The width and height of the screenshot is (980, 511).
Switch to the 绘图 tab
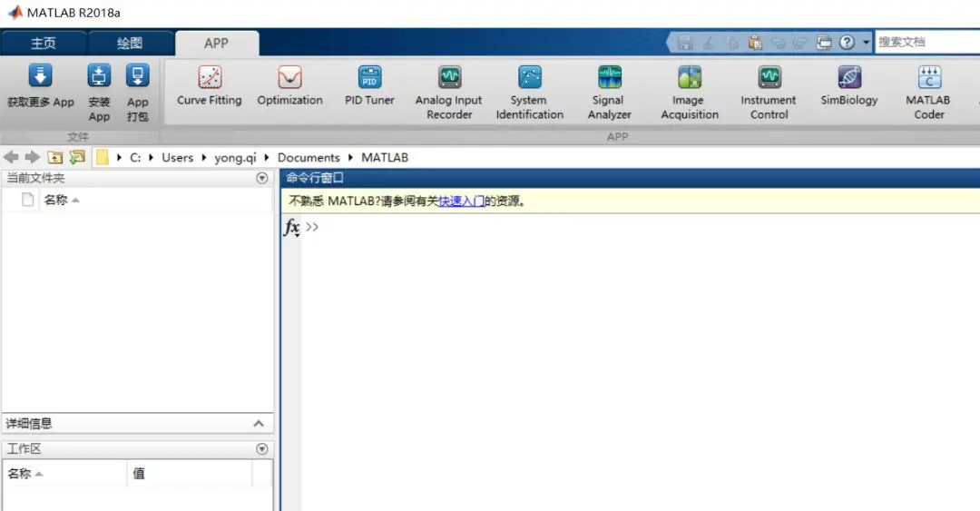(x=130, y=44)
